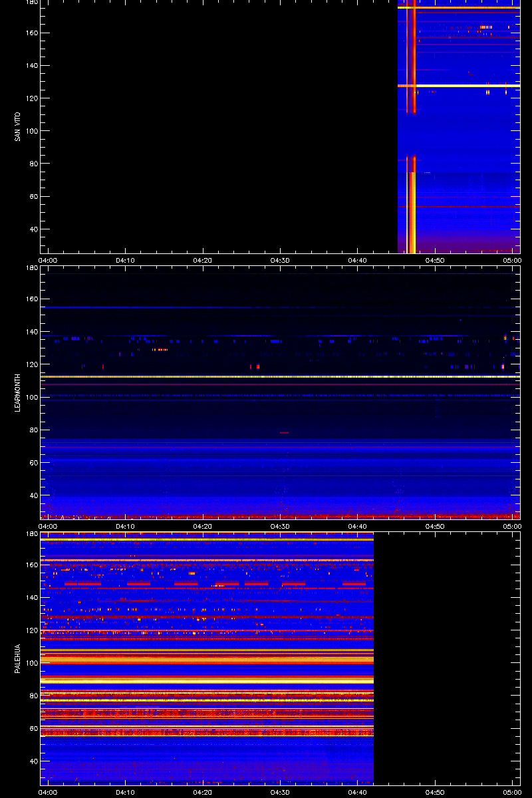Click 04:40 label under San Vito panel
This screenshot has width=532, height=798.
[x=357, y=260]
